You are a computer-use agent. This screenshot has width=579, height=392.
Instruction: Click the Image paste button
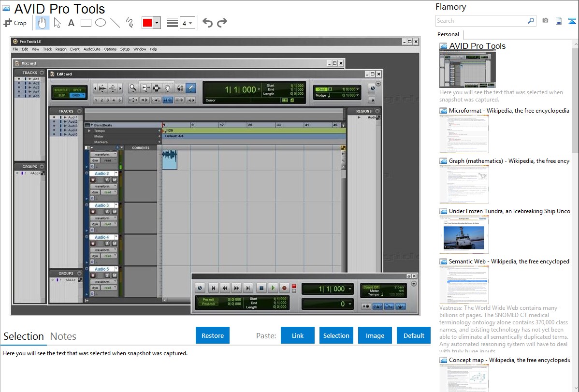(375, 335)
